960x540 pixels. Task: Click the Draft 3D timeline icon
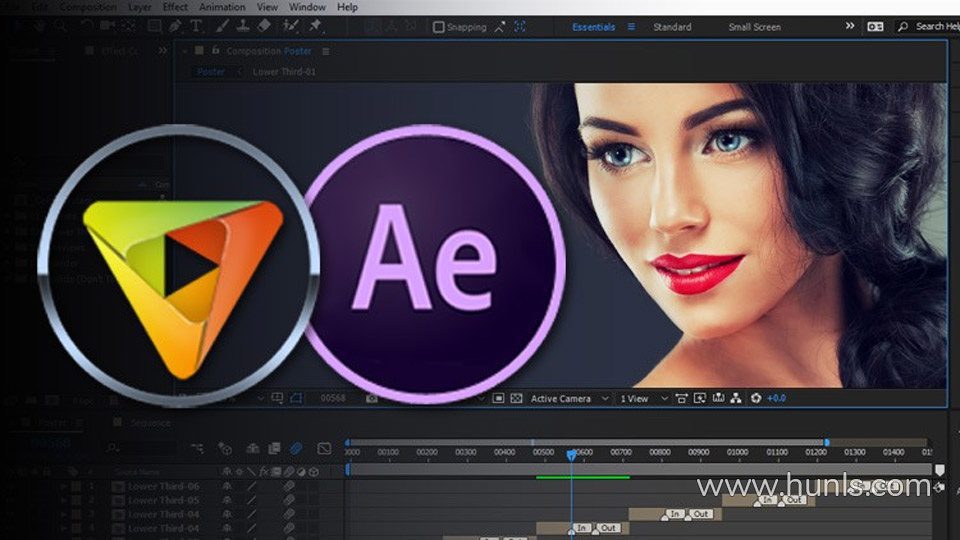point(225,449)
